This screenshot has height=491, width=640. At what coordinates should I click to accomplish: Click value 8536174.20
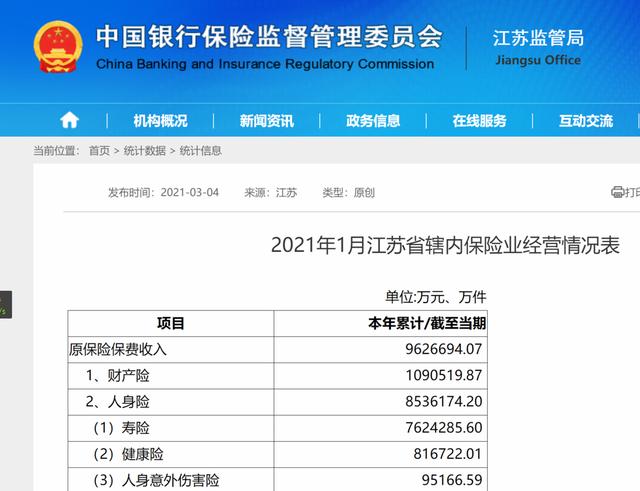coord(444,402)
